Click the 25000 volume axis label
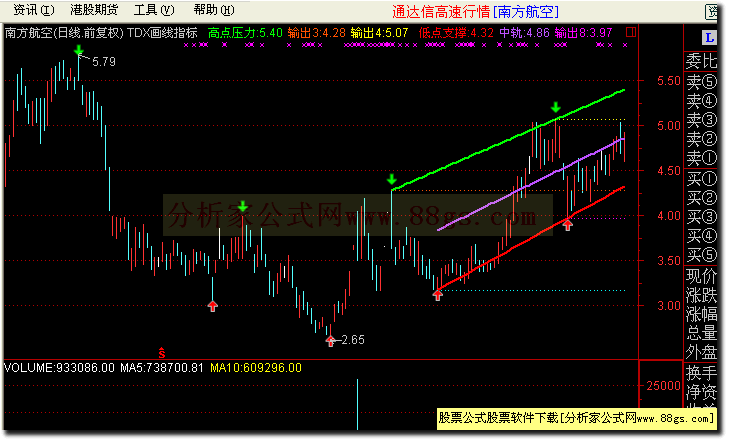This screenshot has width=729, height=441. pyautogui.click(x=664, y=386)
